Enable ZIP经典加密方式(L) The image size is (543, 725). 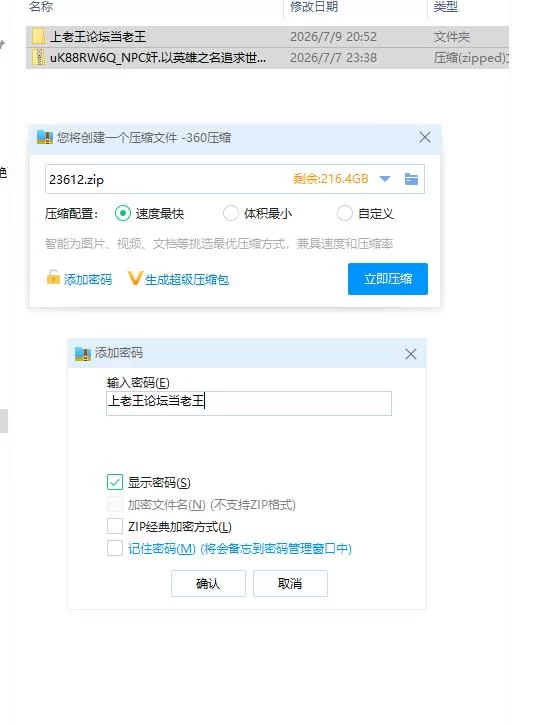tap(115, 526)
